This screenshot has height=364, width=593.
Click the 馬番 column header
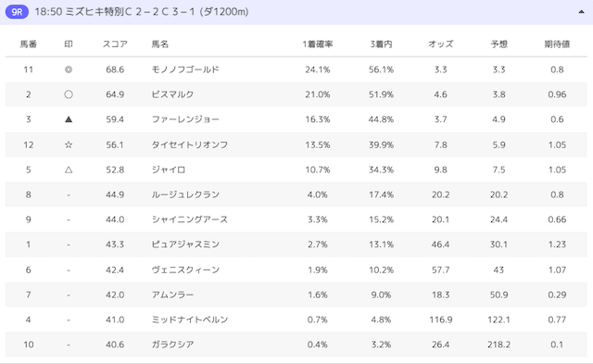29,44
